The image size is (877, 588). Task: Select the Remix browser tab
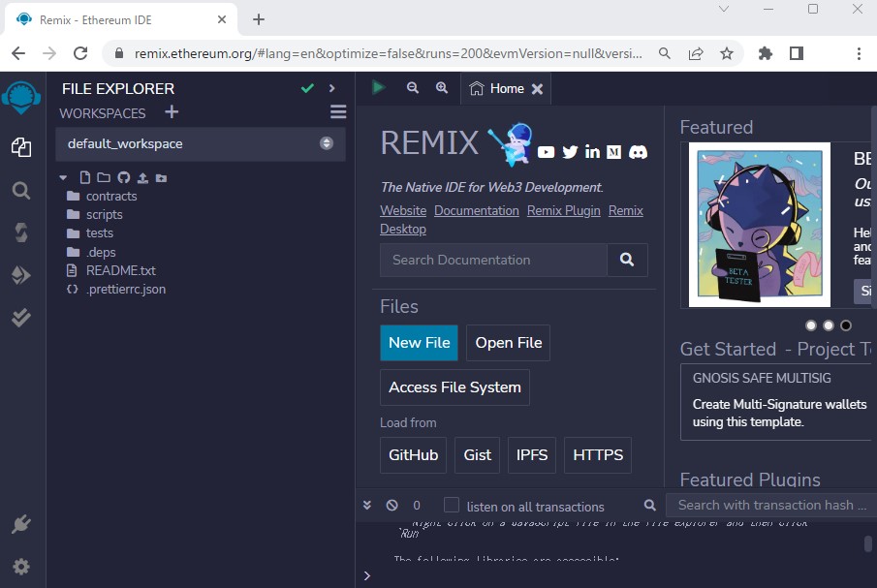pos(121,19)
